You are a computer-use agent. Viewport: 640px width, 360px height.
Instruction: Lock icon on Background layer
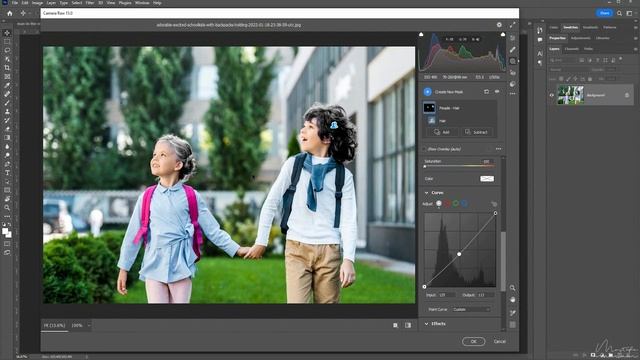coord(627,96)
